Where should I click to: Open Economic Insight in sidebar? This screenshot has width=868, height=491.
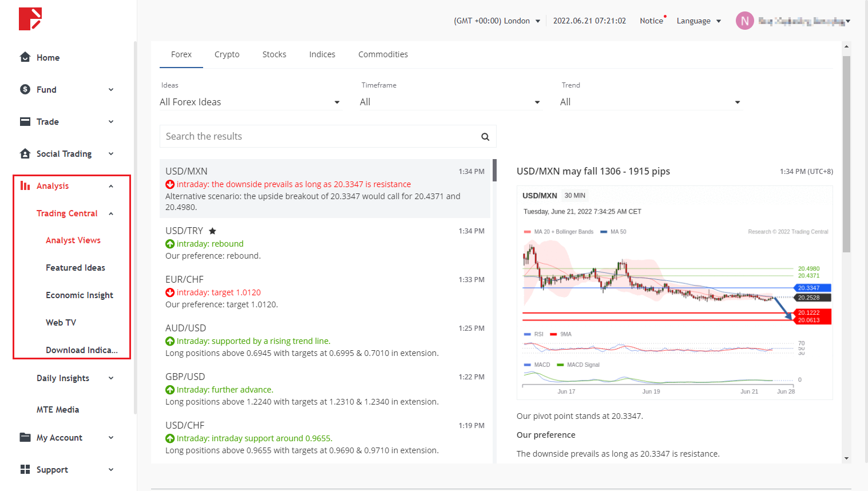[x=80, y=295]
